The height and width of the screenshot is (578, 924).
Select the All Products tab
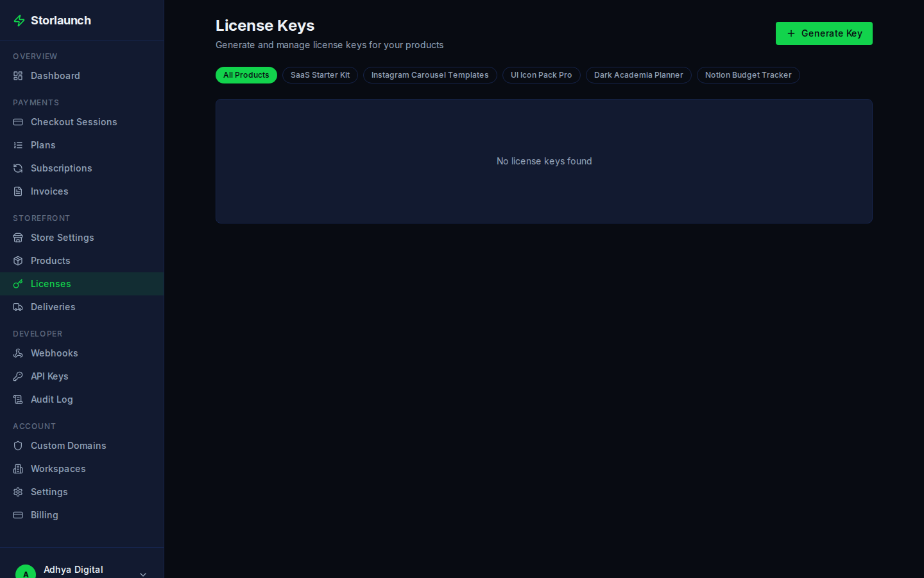tap(246, 75)
